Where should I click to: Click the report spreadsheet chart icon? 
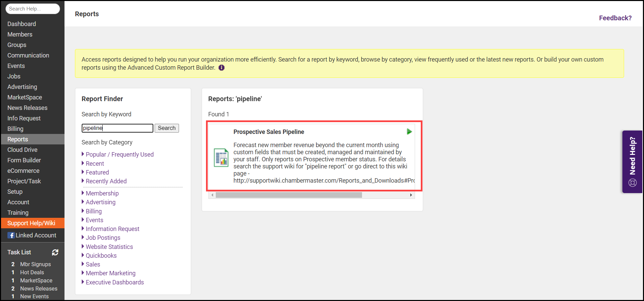click(x=221, y=158)
